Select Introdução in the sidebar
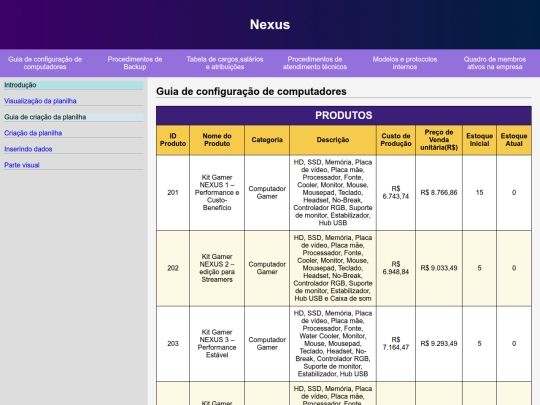Screen dimensions: 540x405 tap(73, 85)
